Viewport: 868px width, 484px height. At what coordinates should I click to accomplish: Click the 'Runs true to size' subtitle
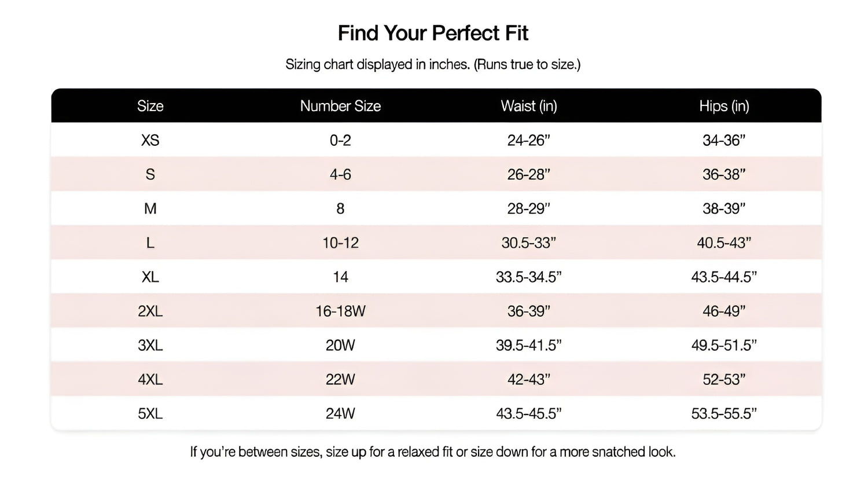(x=433, y=64)
